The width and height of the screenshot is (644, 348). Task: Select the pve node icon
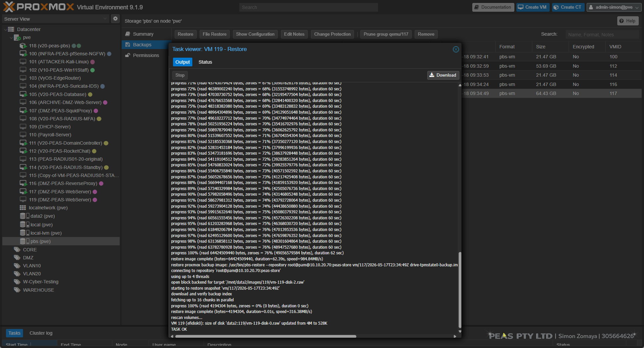pos(17,37)
